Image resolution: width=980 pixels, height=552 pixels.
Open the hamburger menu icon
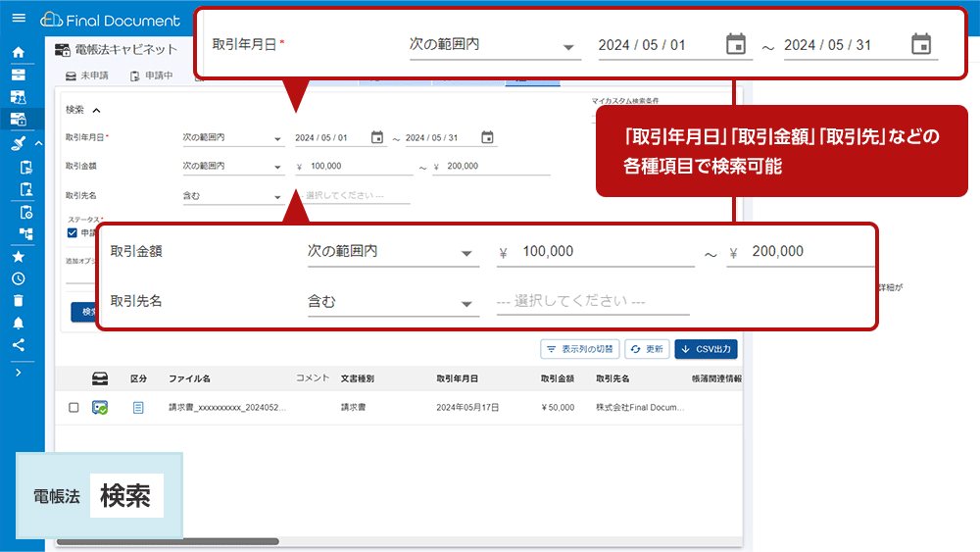pos(19,18)
